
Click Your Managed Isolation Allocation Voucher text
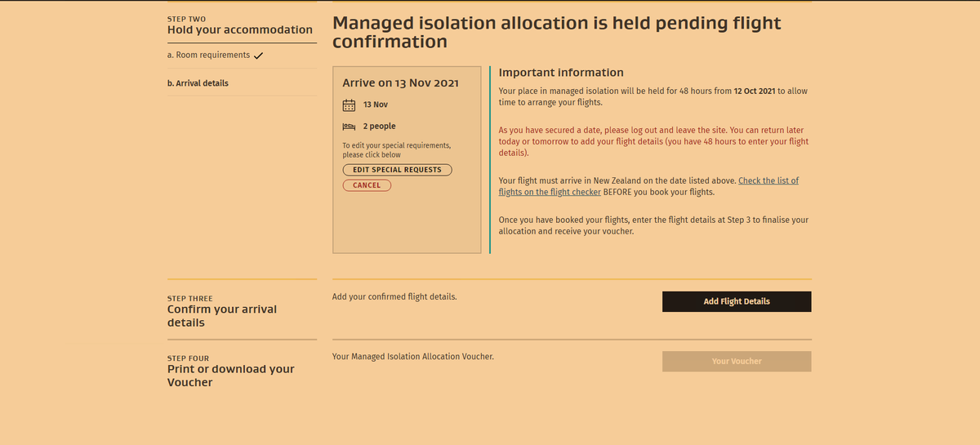[413, 356]
